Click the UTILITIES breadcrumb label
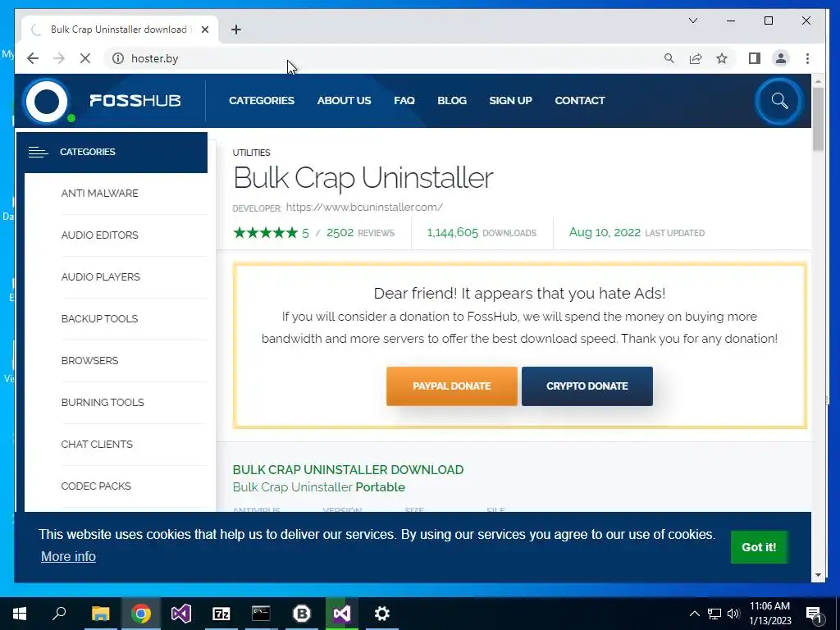The height and width of the screenshot is (630, 840). [251, 153]
